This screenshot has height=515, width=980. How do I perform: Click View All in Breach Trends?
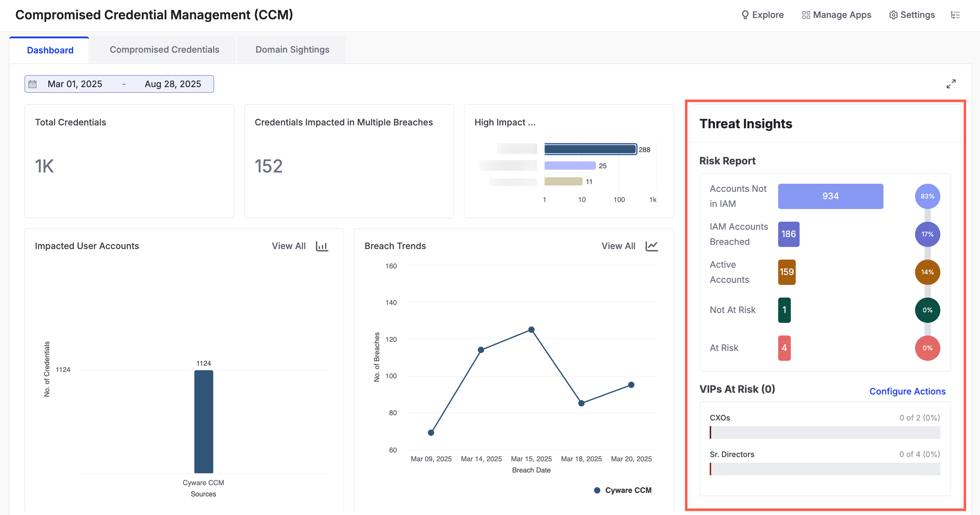pos(618,246)
